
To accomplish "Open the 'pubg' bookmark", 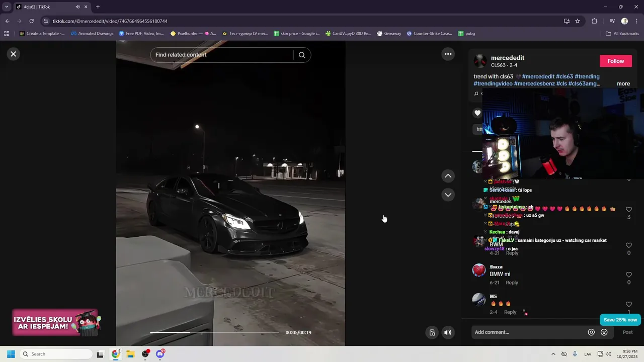I will [466, 34].
